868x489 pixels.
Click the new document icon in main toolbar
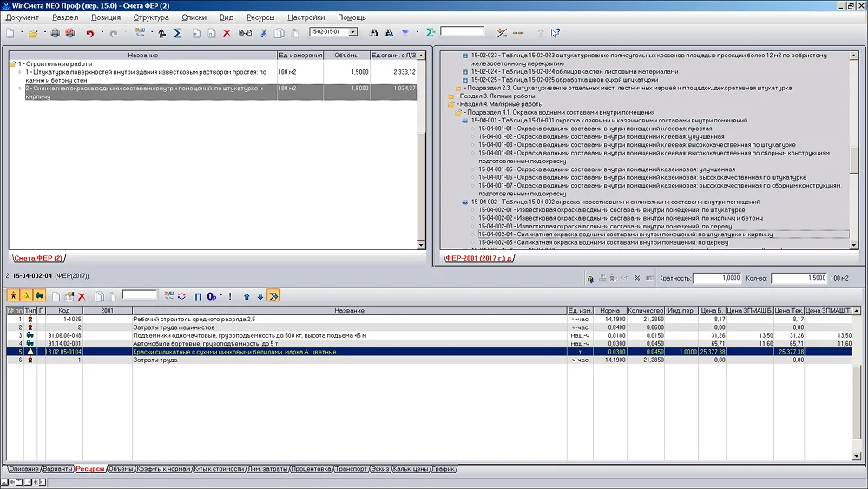(x=10, y=33)
